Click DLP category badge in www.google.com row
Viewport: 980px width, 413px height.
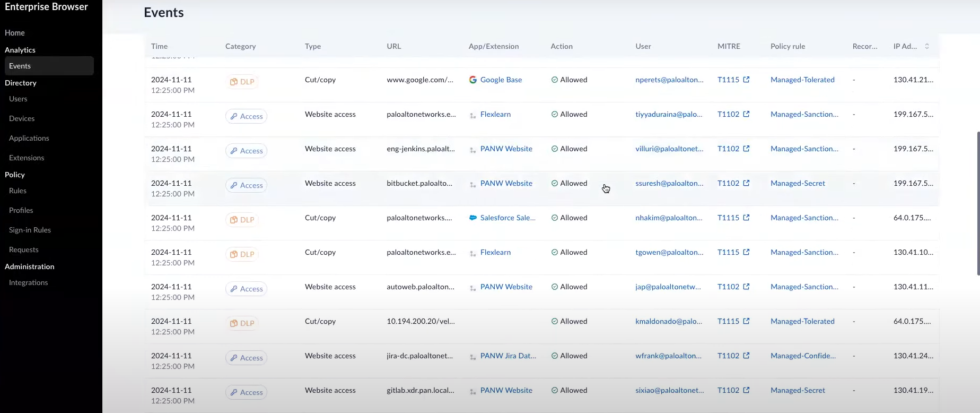coord(242,82)
